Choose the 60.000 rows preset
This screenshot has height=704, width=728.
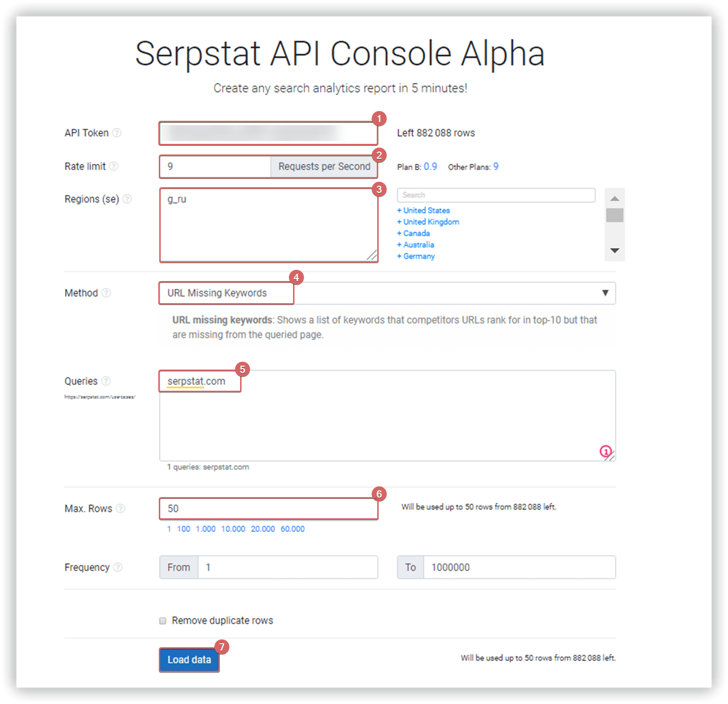(x=293, y=529)
